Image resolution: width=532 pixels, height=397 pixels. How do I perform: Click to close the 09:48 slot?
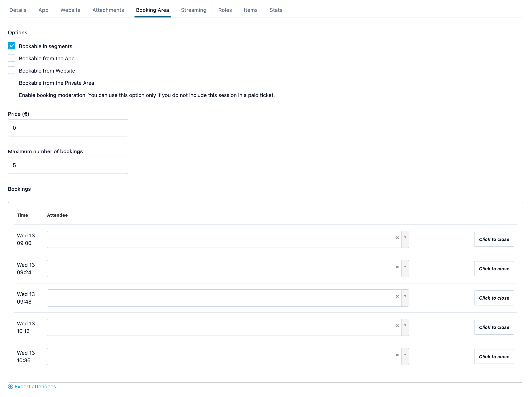tap(494, 298)
